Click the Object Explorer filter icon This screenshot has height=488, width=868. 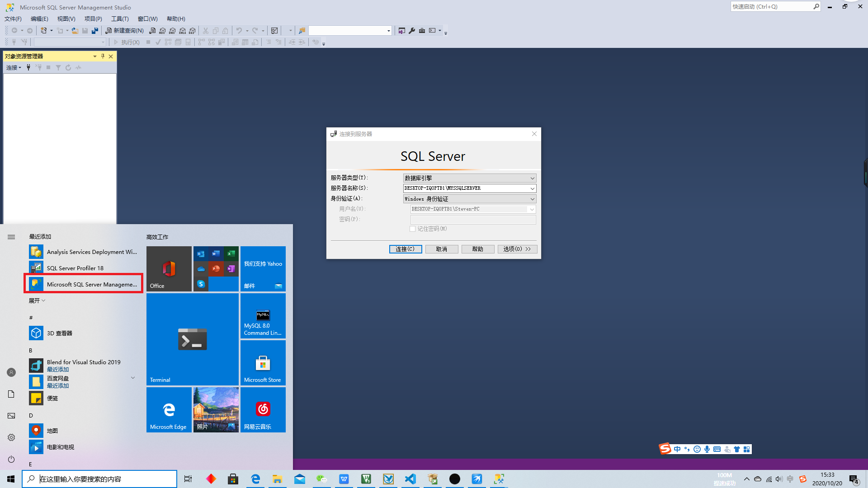click(58, 67)
